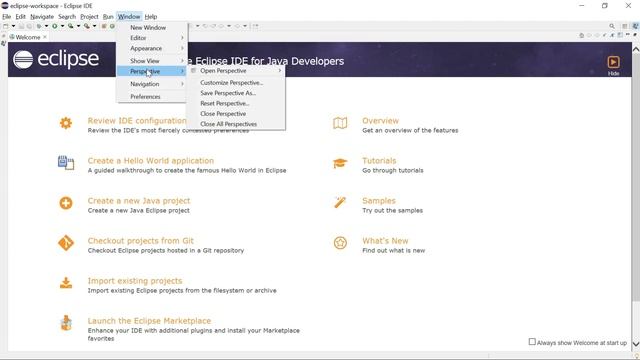Image resolution: width=640 pixels, height=360 pixels.
Task: Click the What's New star icon
Action: click(x=340, y=243)
